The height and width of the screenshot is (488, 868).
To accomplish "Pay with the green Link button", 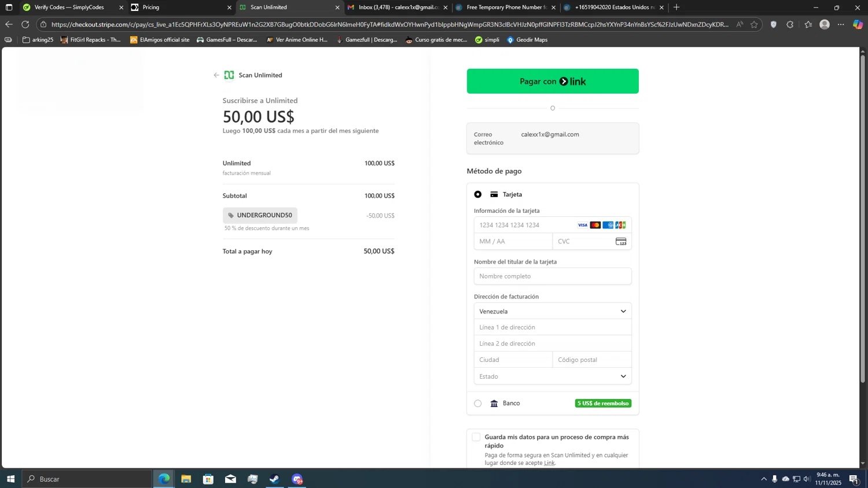I will (553, 81).
